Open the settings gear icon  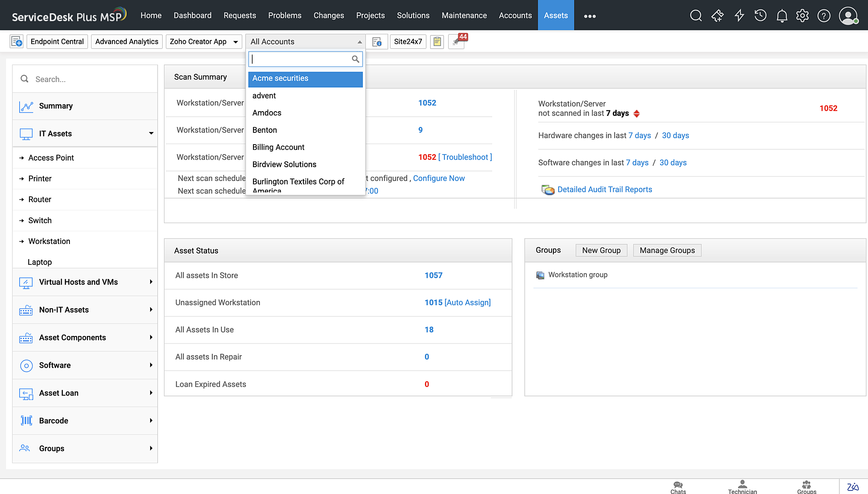coord(802,16)
